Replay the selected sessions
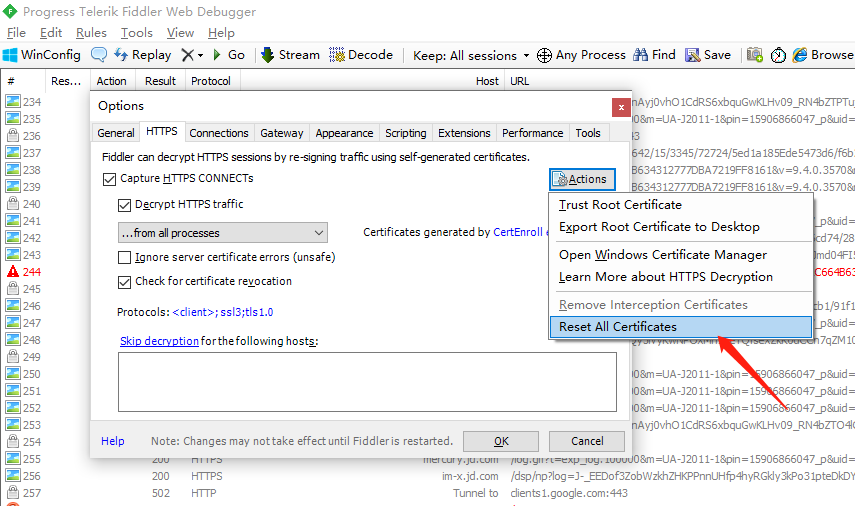The width and height of the screenshot is (855, 506). 142,55
